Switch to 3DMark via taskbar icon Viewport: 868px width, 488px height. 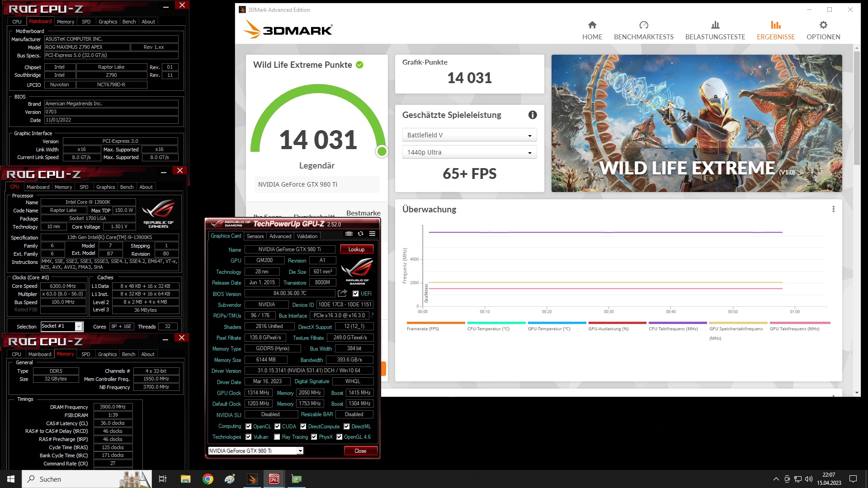(252, 479)
